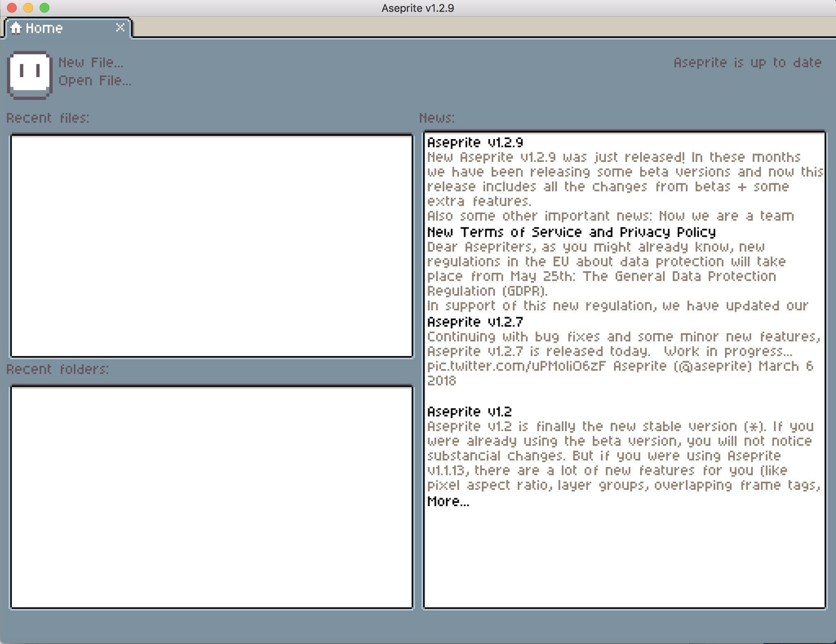Screen dimensions: 836x644
Task: Open the Aseprite v1.2.7 news headline
Action: 475,322
